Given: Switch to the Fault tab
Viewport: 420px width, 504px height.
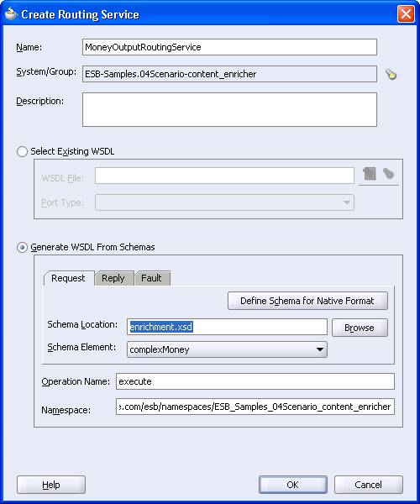Looking at the screenshot, I should (x=151, y=278).
